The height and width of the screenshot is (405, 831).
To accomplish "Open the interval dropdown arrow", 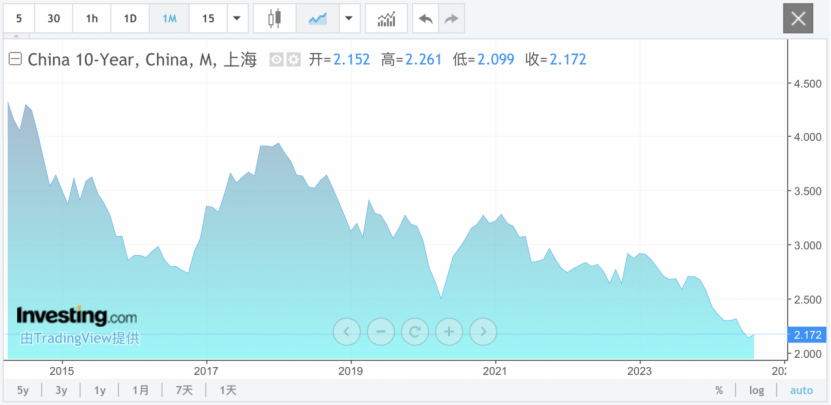I will (237, 19).
